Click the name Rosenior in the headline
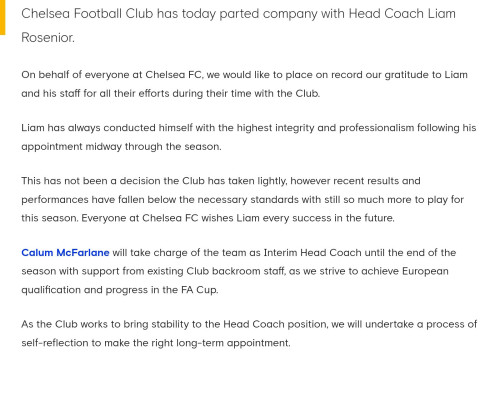The image size is (500, 400). (x=48, y=37)
